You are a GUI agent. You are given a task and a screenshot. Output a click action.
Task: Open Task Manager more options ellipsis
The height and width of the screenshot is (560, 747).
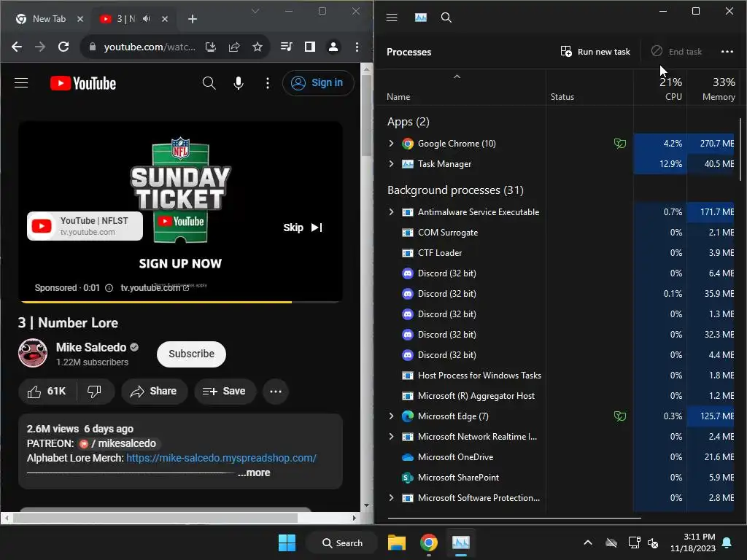click(727, 52)
